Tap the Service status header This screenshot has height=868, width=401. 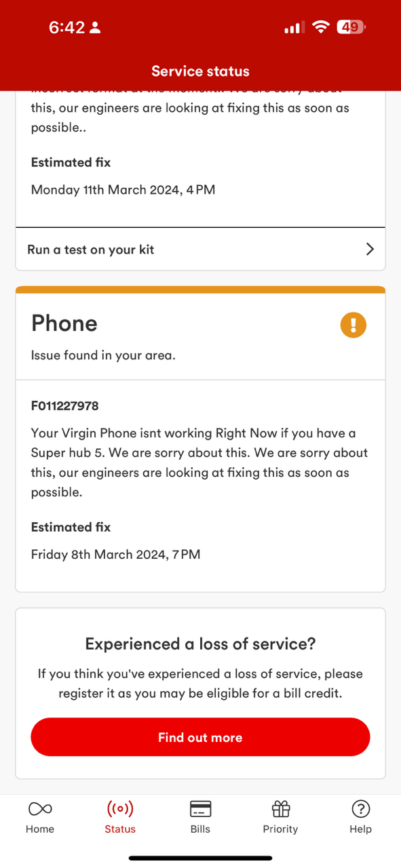pyautogui.click(x=200, y=71)
